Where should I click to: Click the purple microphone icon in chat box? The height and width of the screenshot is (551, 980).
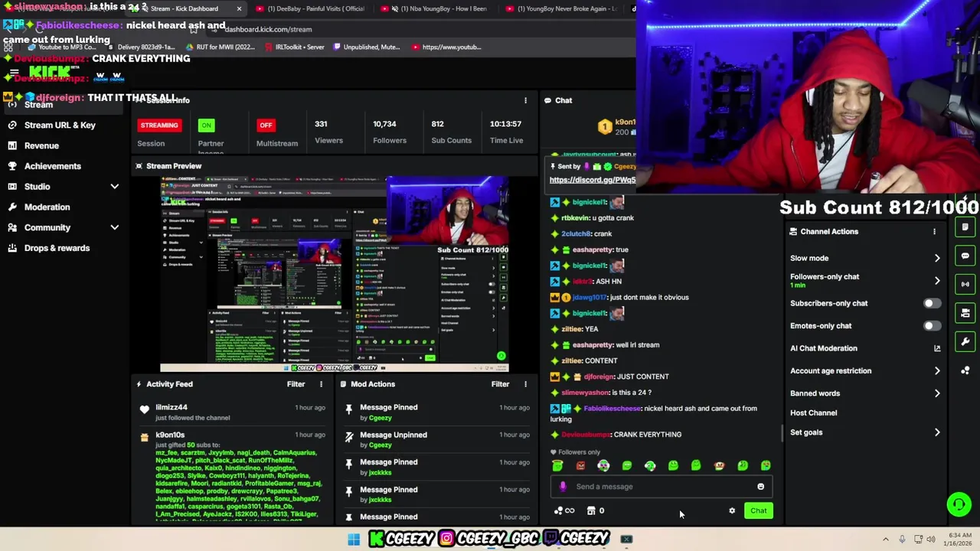pos(563,487)
